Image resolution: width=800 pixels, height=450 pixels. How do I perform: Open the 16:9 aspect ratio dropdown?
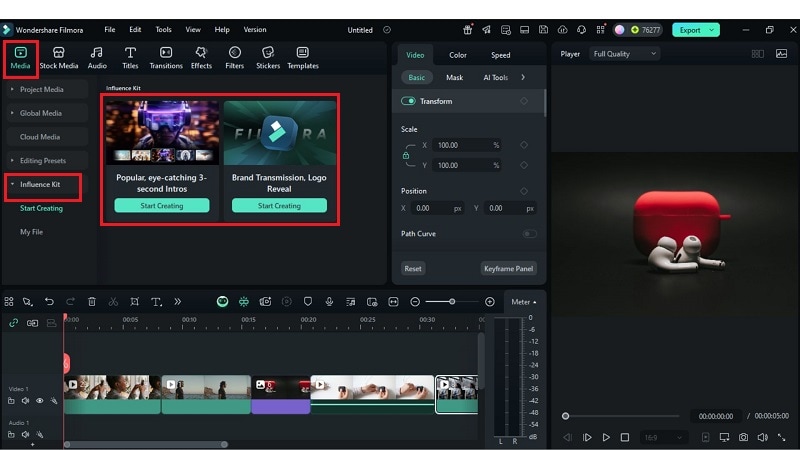click(663, 437)
